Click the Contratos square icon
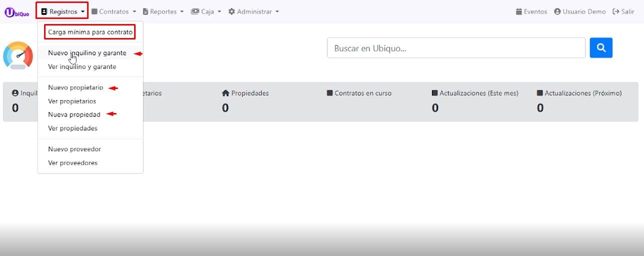Screen dimensions: 644x256 [x=94, y=11]
